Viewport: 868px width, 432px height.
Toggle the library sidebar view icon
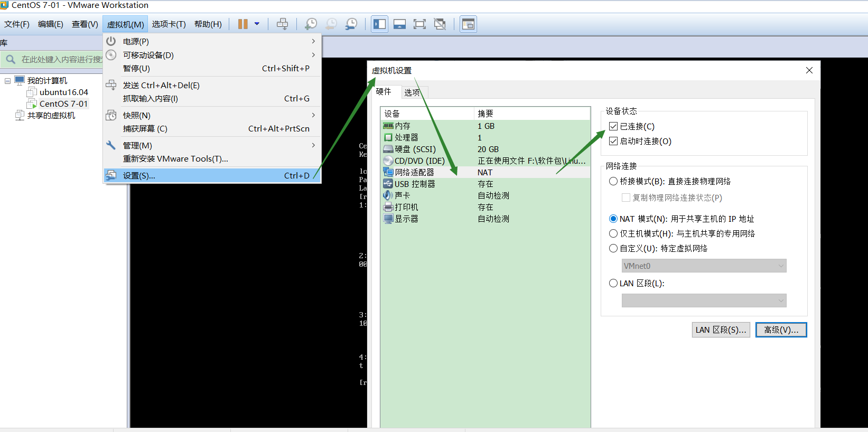tap(379, 24)
